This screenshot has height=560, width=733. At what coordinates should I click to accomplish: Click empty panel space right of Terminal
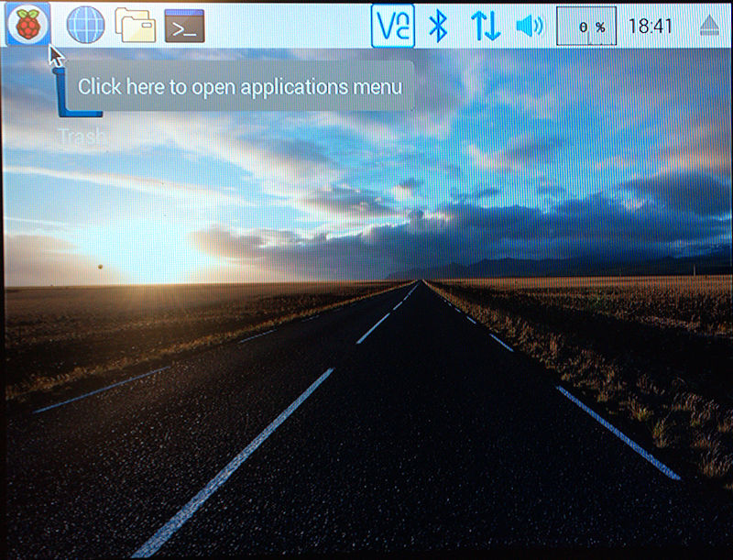click(x=284, y=26)
